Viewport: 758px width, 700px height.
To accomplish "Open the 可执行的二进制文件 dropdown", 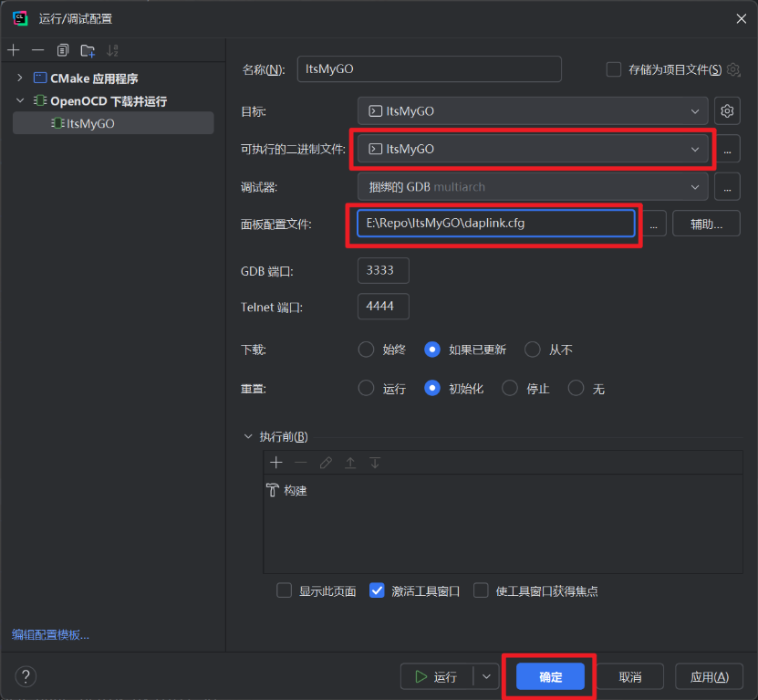I will pyautogui.click(x=533, y=149).
